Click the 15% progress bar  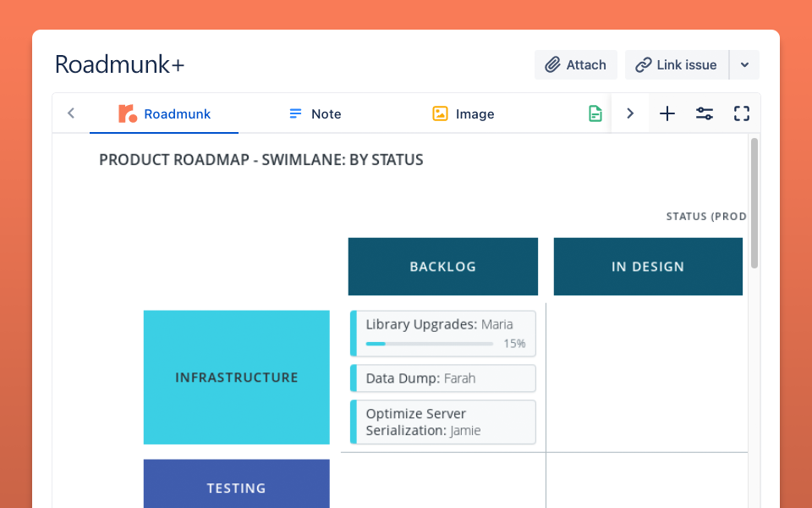tap(430, 344)
